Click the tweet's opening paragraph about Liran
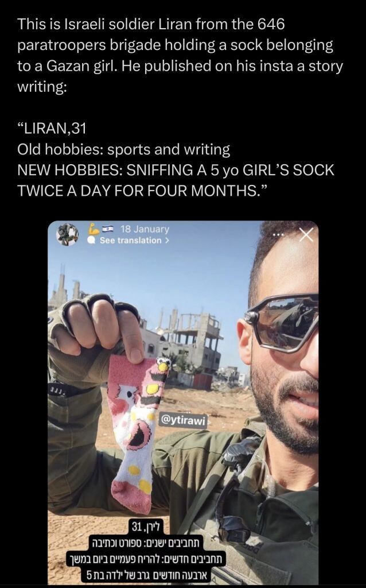This screenshot has height=588, width=366. (180, 56)
